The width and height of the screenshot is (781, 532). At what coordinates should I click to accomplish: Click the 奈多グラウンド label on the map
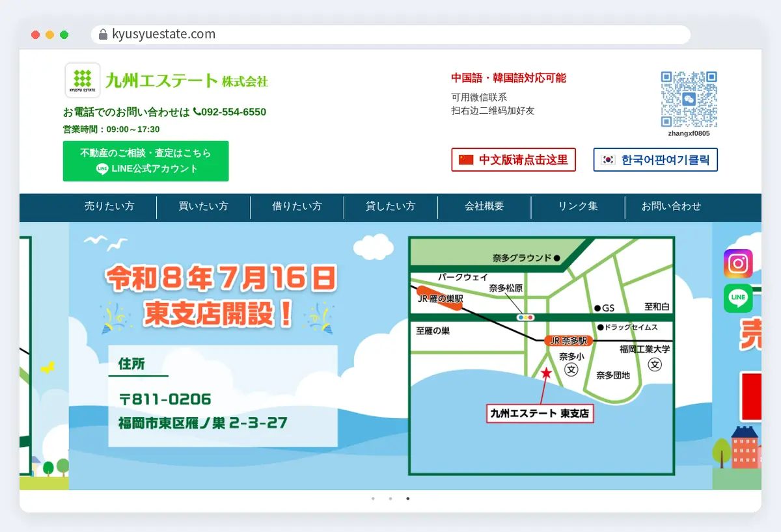[x=522, y=258]
